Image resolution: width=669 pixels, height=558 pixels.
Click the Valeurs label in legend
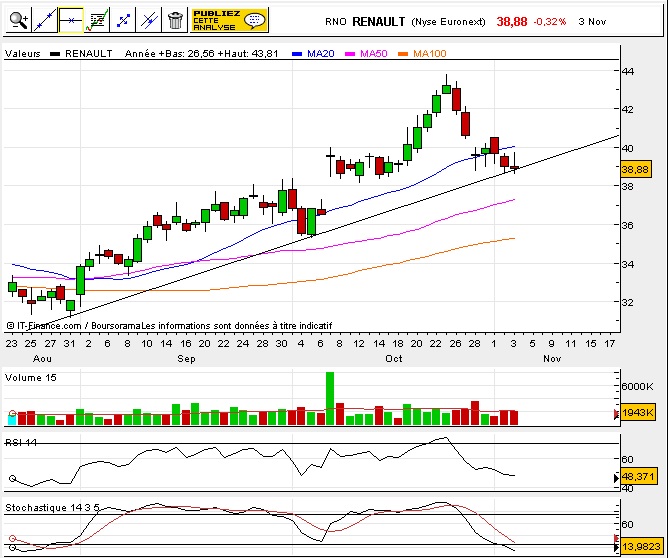(x=23, y=54)
